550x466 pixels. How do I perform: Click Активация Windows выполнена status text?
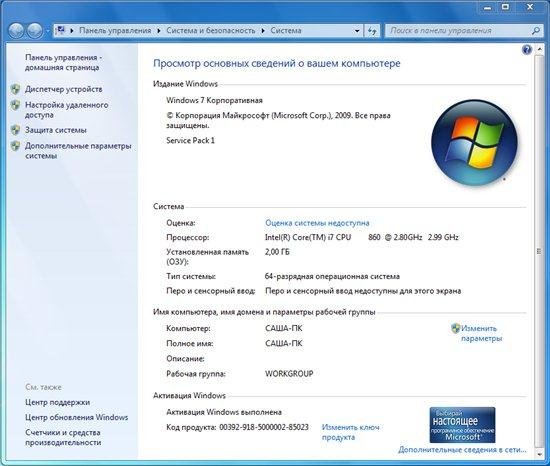tap(224, 412)
